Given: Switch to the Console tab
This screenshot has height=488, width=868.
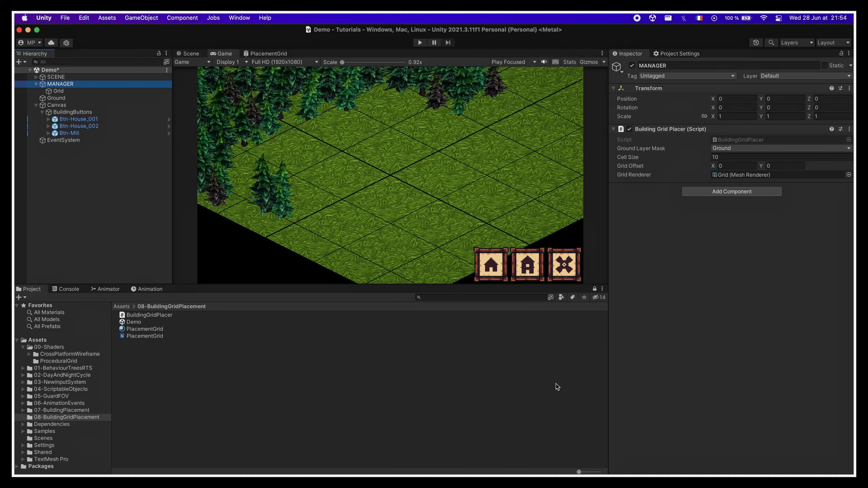Looking at the screenshot, I should click(x=66, y=289).
